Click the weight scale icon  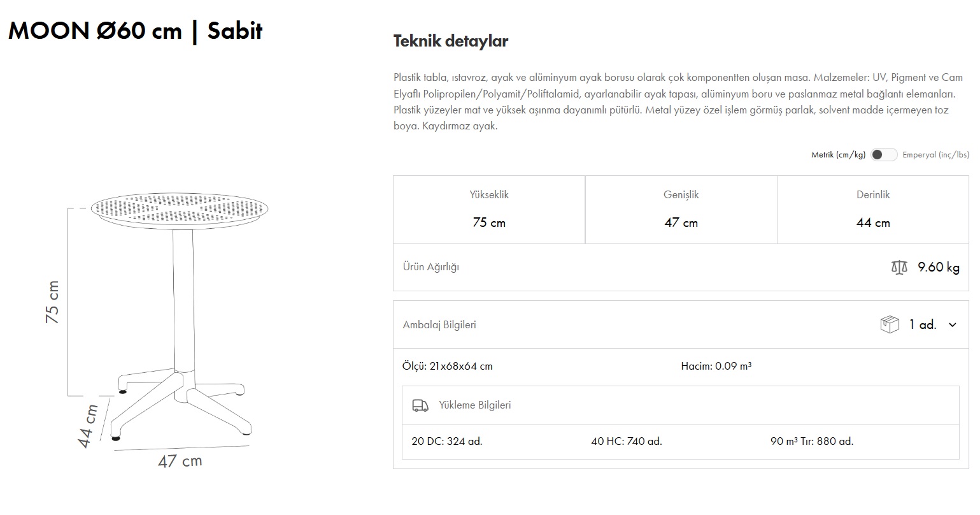(898, 267)
